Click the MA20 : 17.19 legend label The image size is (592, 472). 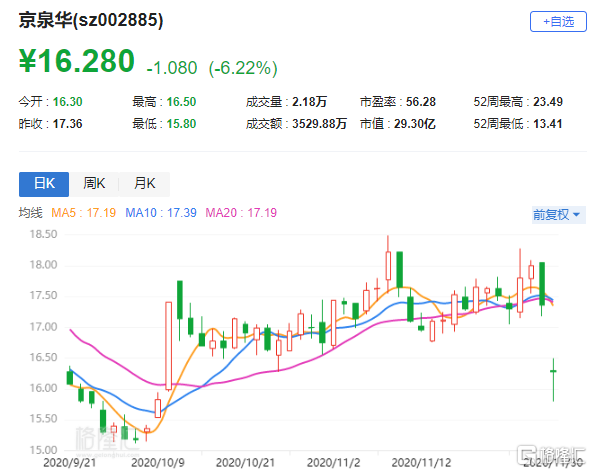241,213
